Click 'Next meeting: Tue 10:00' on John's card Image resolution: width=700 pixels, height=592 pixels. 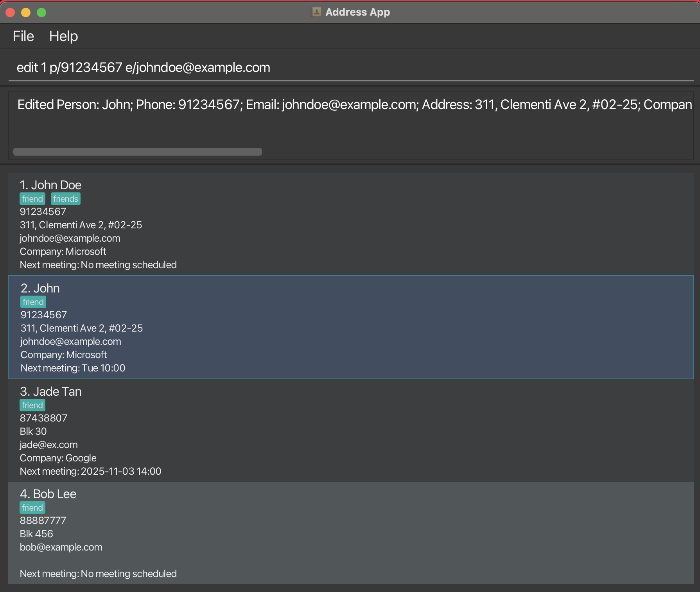click(x=72, y=368)
